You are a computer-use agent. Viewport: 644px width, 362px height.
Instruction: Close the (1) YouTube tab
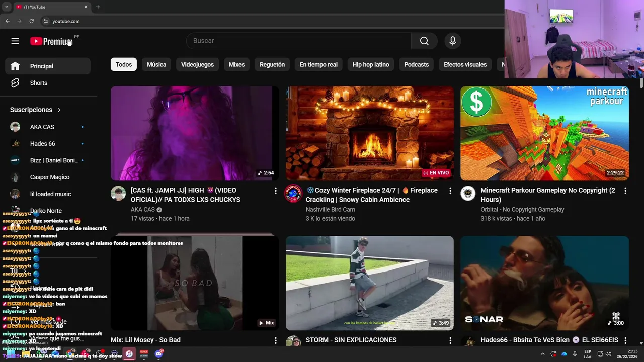point(86,7)
